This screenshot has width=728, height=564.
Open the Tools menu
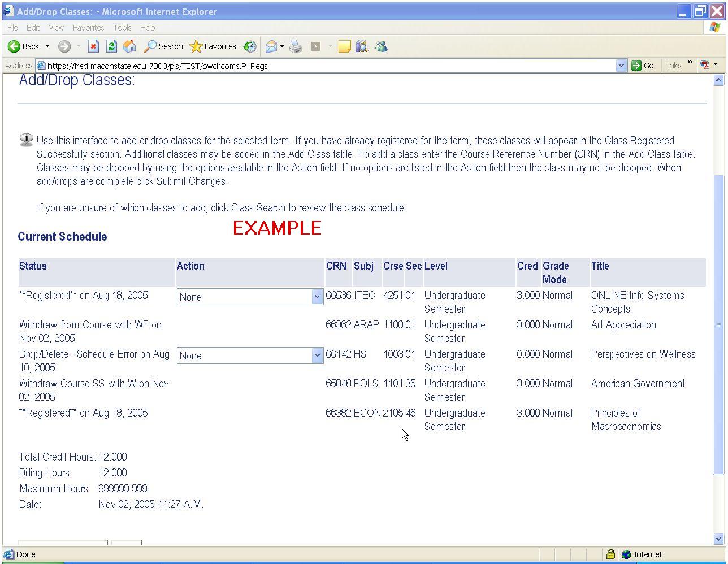122,27
